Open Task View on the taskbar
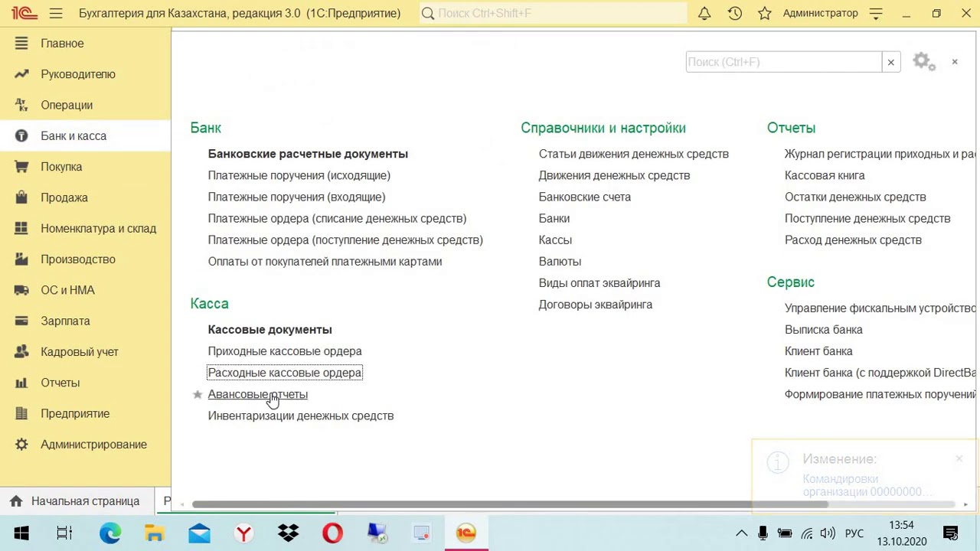The width and height of the screenshot is (980, 551). (64, 533)
